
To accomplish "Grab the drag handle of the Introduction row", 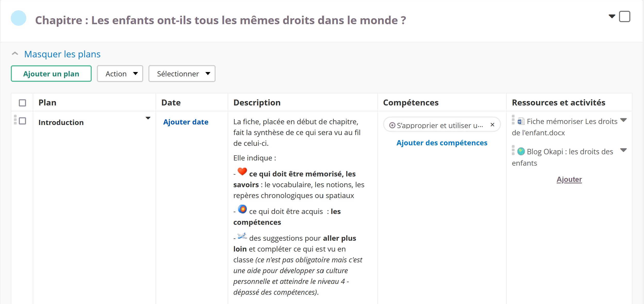I will 15,120.
